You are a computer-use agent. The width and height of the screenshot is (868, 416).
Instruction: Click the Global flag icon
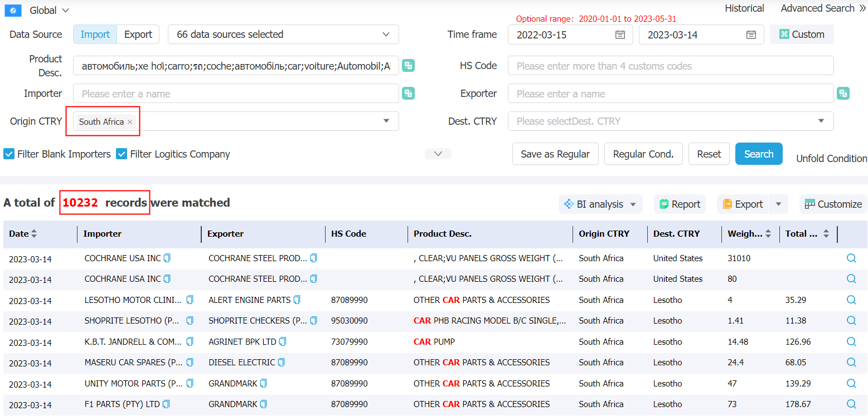pos(13,10)
